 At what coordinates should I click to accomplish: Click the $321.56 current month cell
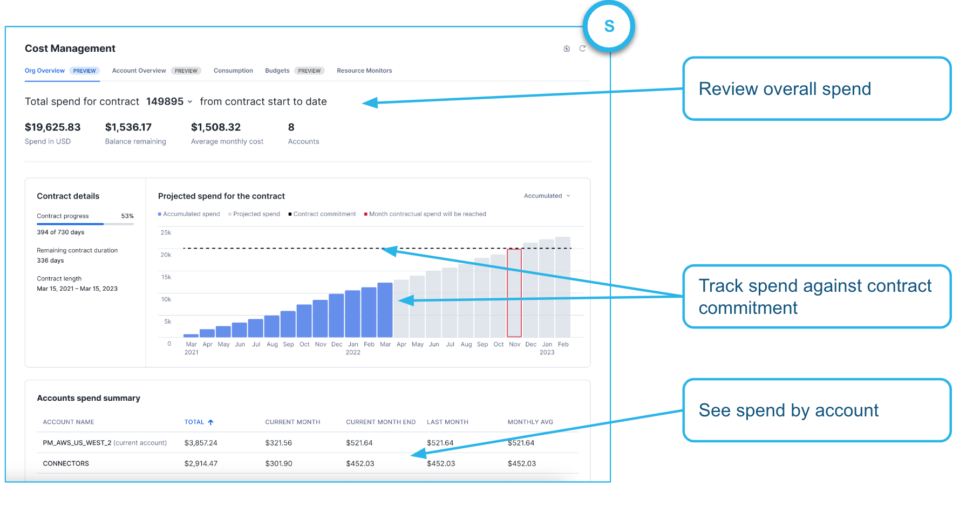tap(278, 443)
